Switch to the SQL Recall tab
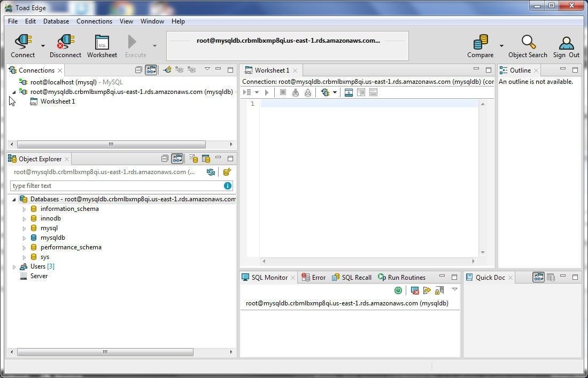 352,277
